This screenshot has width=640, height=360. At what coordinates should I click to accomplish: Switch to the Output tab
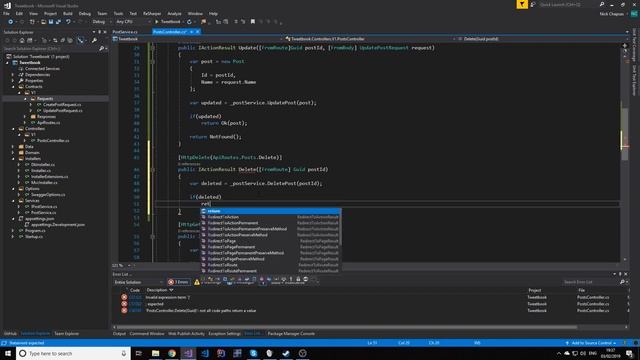tap(119, 334)
